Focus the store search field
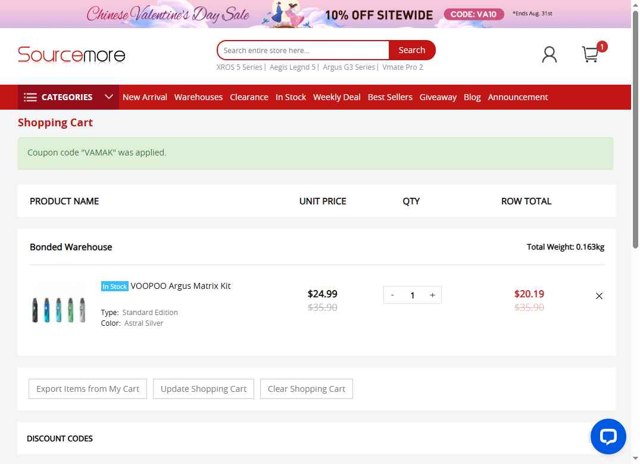The height and width of the screenshot is (464, 640). point(303,50)
